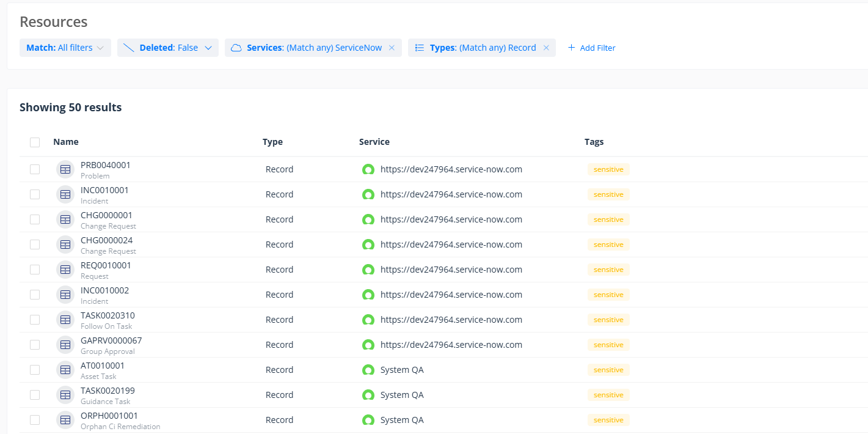Click green service icon in REQ0010001 row
The width and height of the screenshot is (868, 434).
368,270
